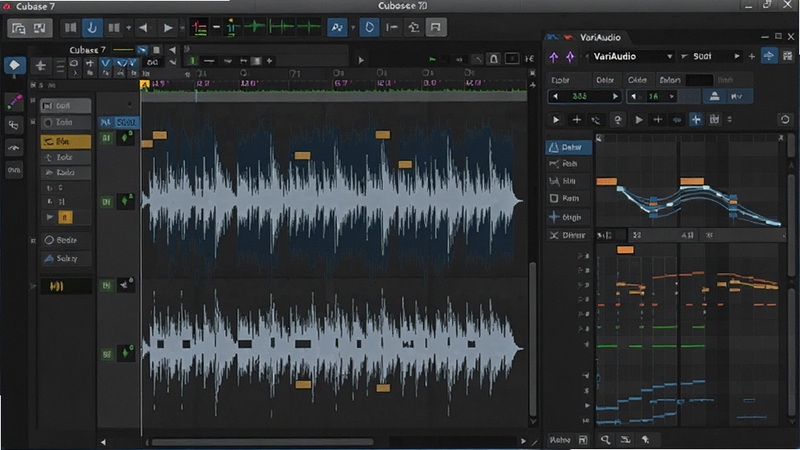This screenshot has width=800, height=450.
Task: Click the gray square icon at toolbar end
Action: tap(435, 28)
